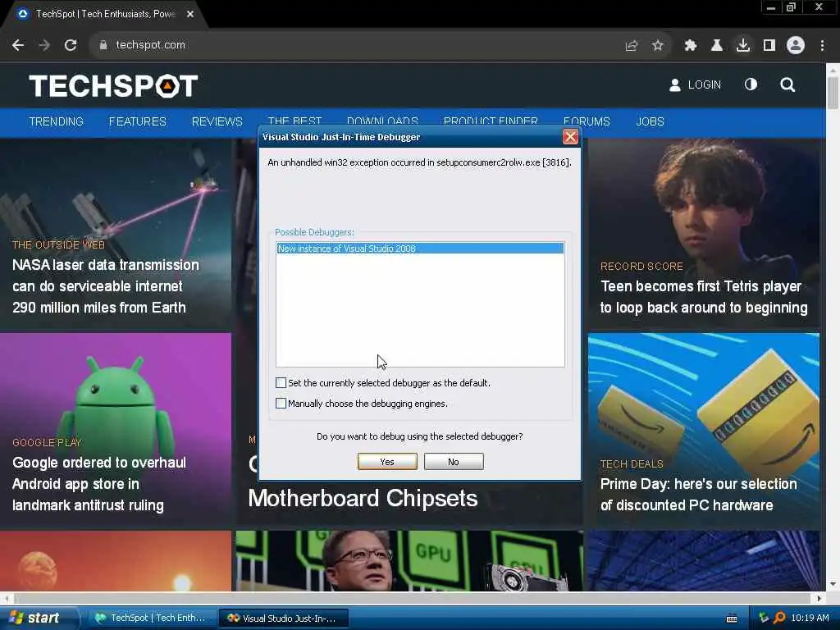Switch to Visual Studio Just-In-Time taskbar button
The image size is (840, 630).
[284, 619]
